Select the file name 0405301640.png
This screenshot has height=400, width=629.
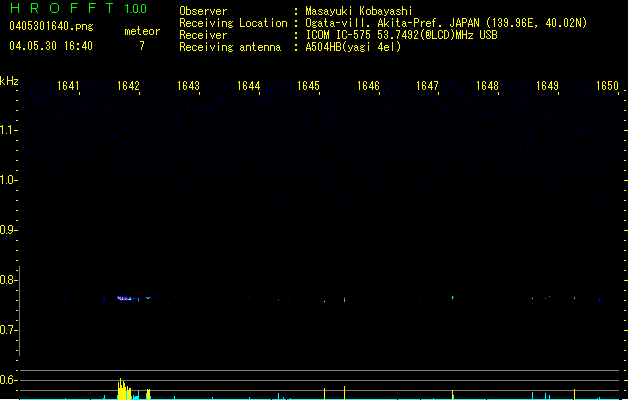[51, 26]
